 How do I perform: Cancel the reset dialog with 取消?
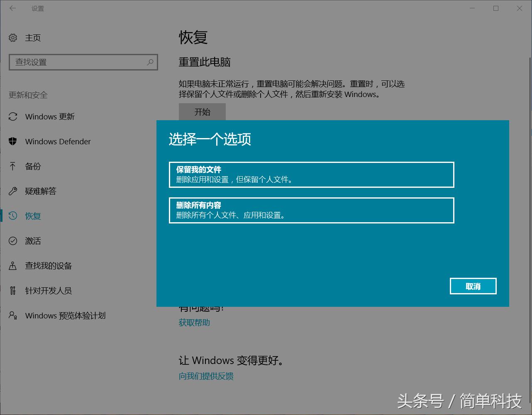[473, 286]
